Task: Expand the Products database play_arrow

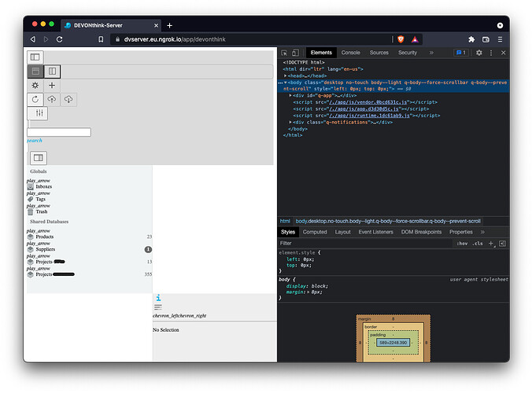Action: click(x=39, y=231)
